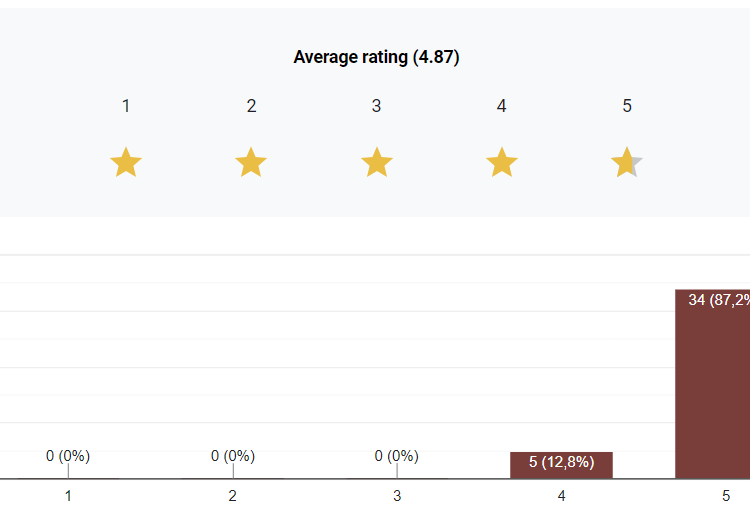Click the chart axis label 5
Screen dimensions: 750x517
point(726,496)
